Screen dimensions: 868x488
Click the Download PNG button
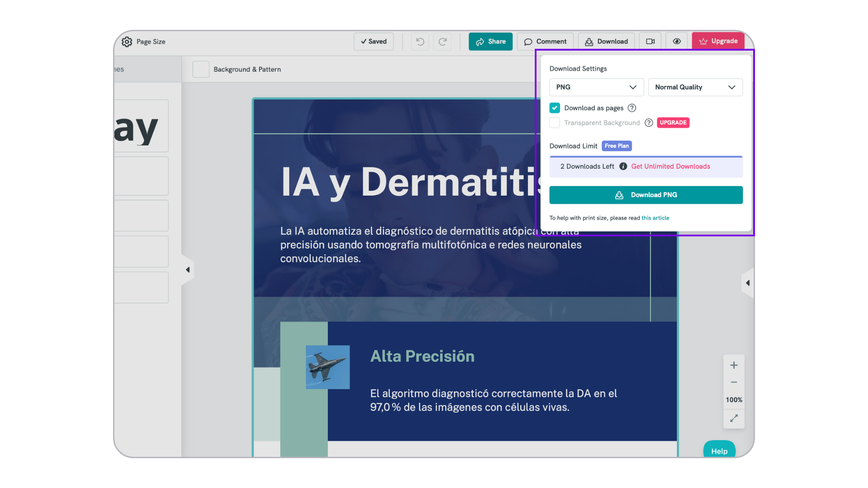click(x=646, y=195)
